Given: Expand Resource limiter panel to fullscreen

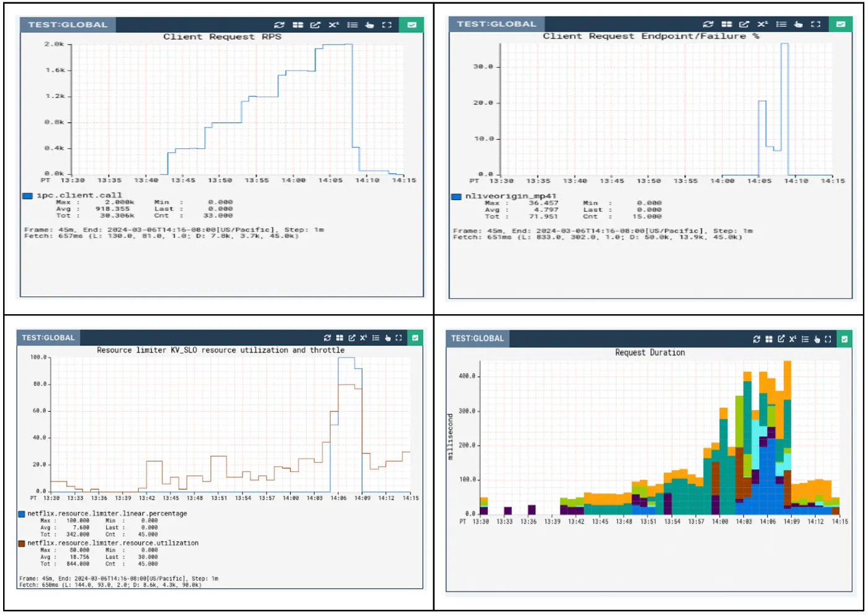Looking at the screenshot, I should coord(399,338).
